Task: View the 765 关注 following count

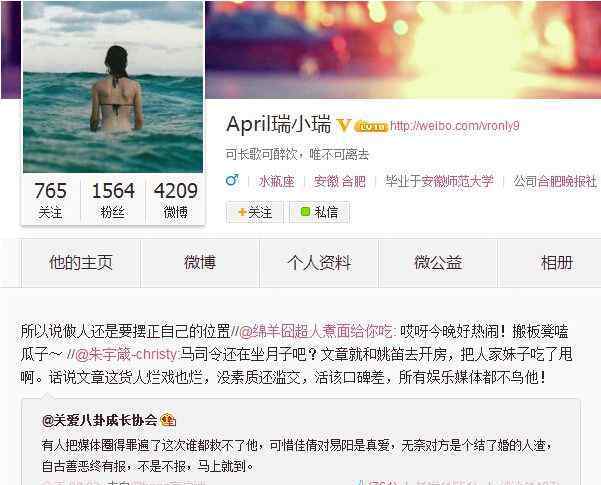Action: point(51,200)
